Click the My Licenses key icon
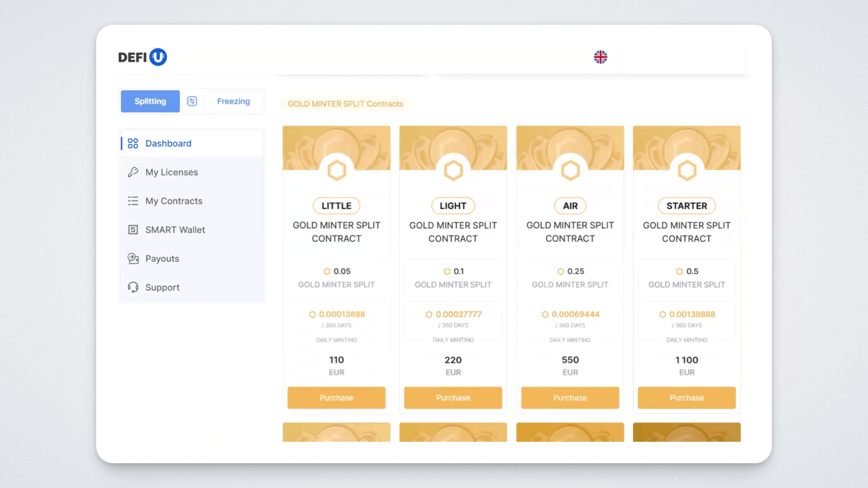This screenshot has width=868, height=488. tap(133, 172)
